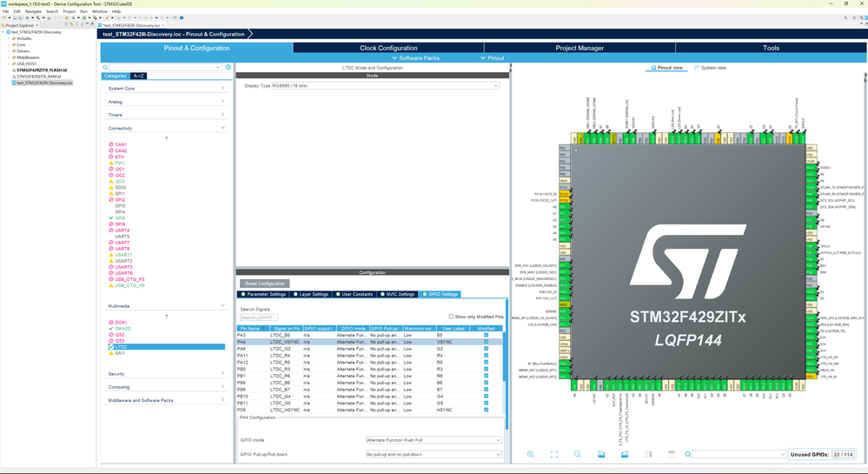Viewport: 868px width, 474px height.
Task: Click the zoom out icon under pinout view
Action: (x=578, y=454)
